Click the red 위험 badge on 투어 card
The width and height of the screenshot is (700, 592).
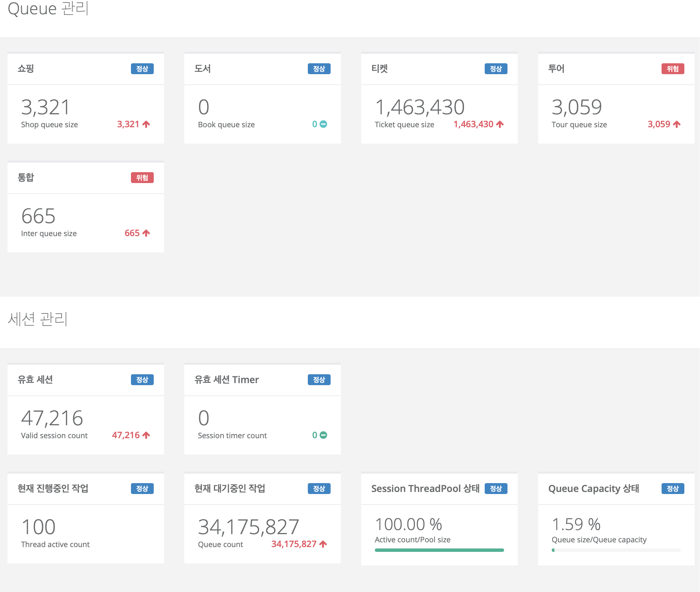[x=672, y=69]
